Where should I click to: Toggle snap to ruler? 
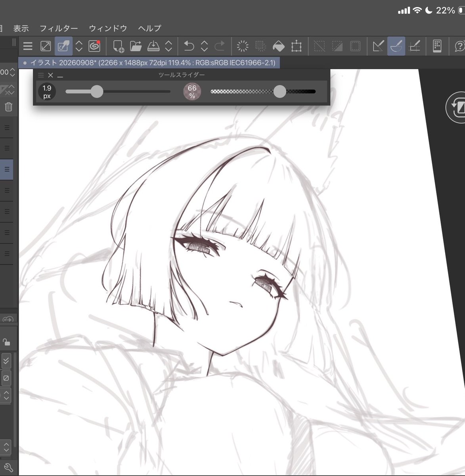pos(378,46)
